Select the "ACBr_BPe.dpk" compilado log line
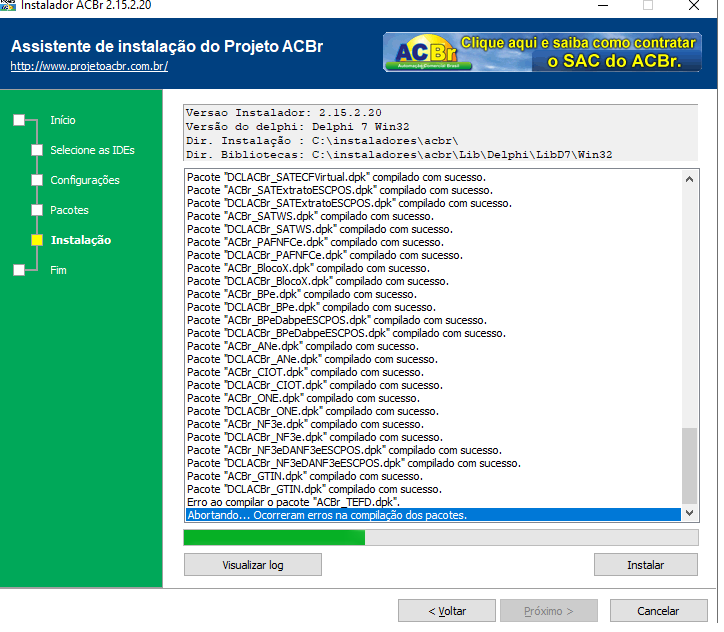 (433, 295)
